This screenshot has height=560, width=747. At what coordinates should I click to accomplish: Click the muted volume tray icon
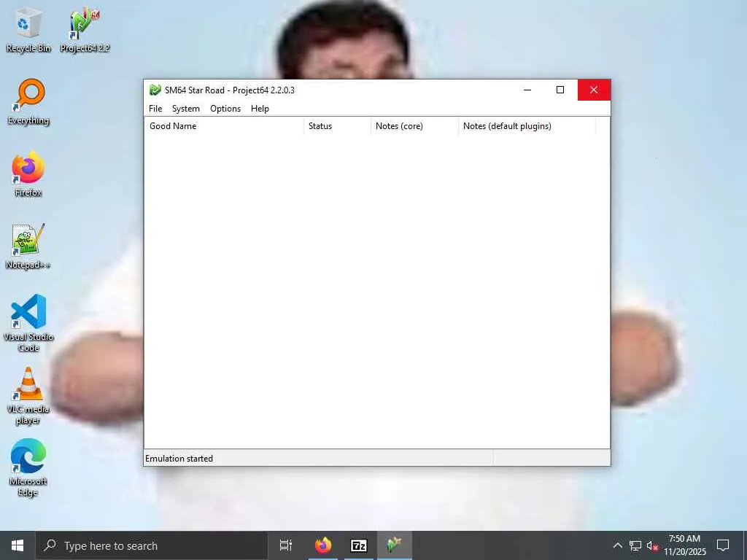[652, 545]
